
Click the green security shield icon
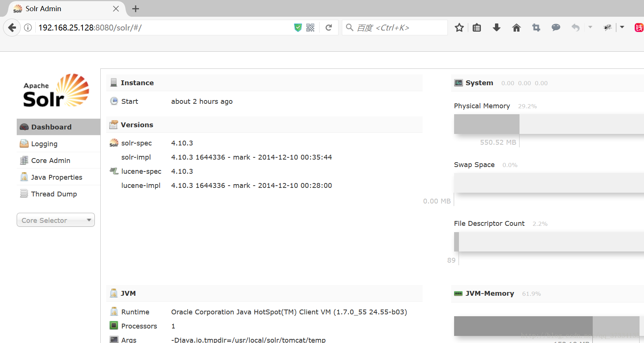pos(298,28)
